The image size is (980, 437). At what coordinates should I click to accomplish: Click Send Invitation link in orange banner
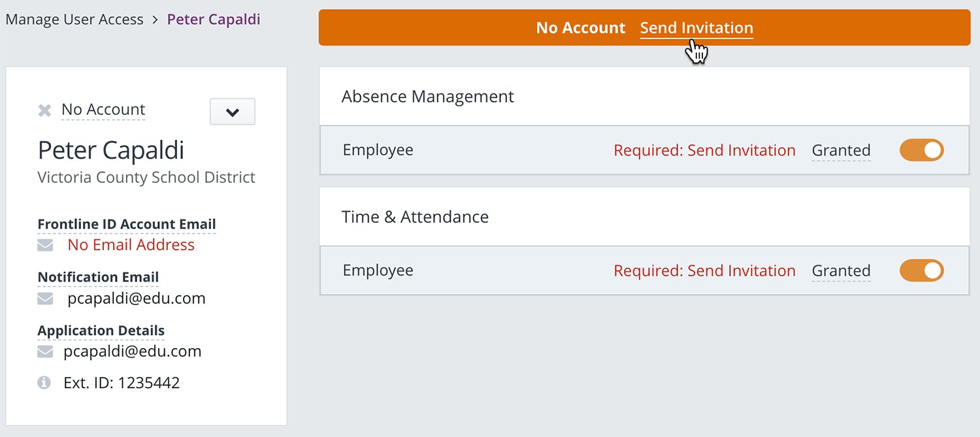[696, 28]
